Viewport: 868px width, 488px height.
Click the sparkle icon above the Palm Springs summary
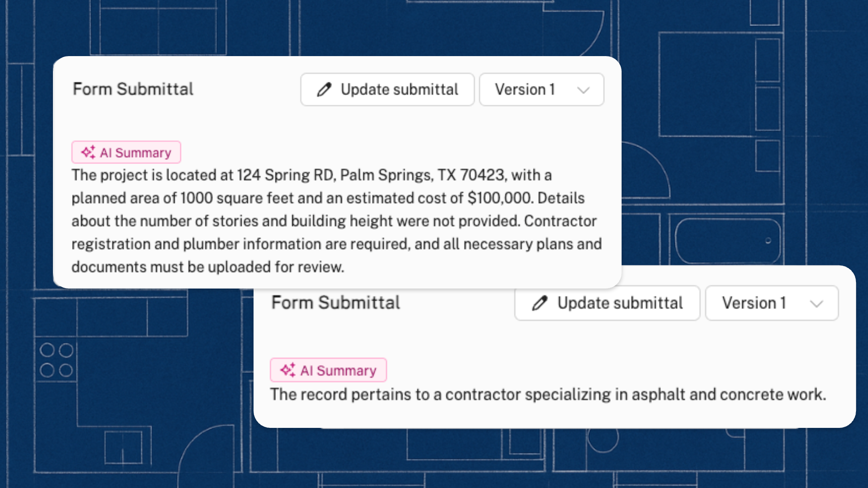click(88, 152)
